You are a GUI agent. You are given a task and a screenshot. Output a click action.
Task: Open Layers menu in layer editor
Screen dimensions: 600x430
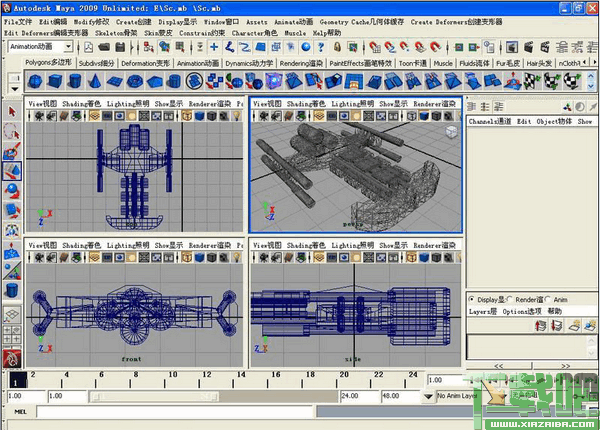click(x=483, y=311)
